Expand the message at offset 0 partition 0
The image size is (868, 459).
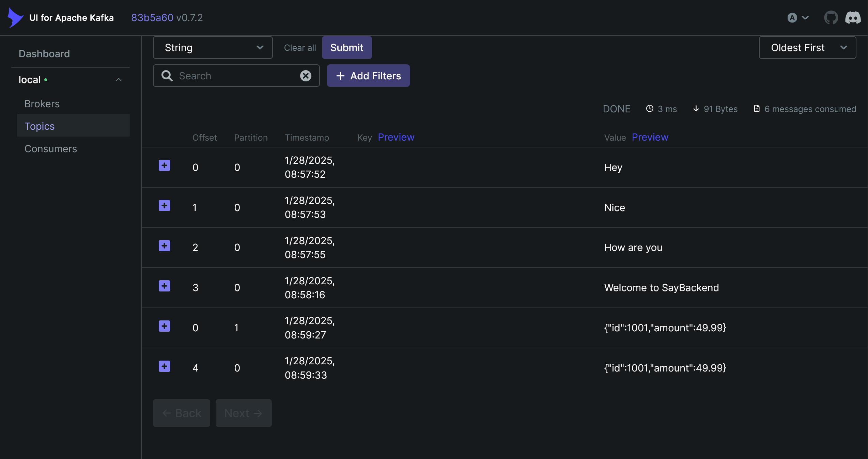click(164, 165)
